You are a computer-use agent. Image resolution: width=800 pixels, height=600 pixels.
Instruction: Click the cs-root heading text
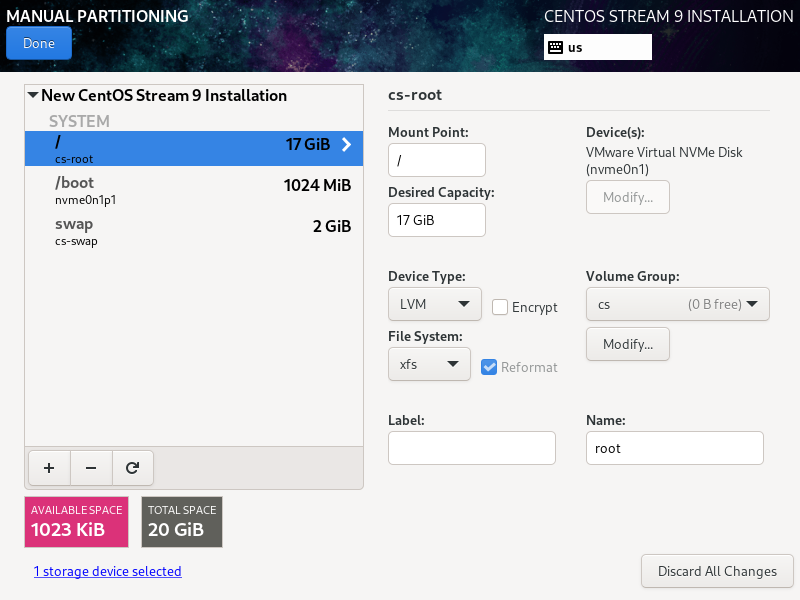(415, 95)
